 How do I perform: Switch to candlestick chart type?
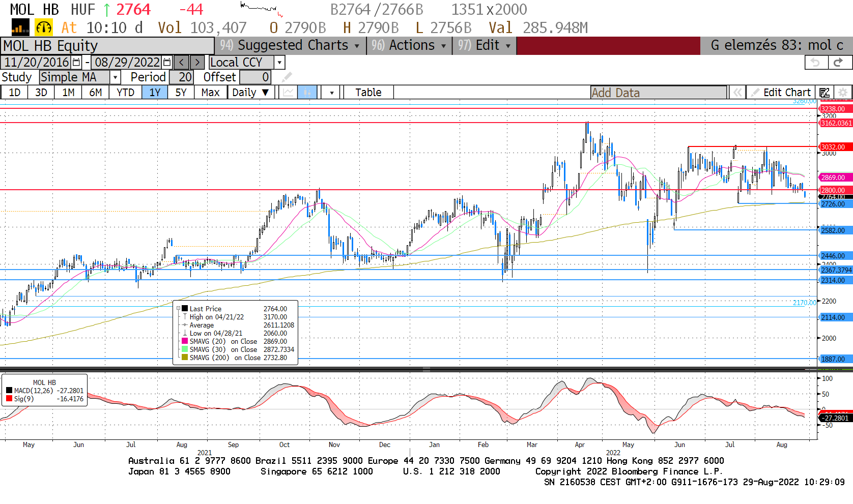pyautogui.click(x=307, y=92)
